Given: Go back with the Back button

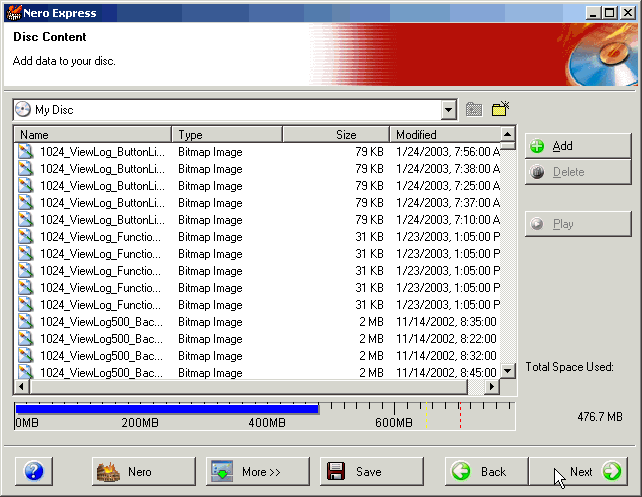Looking at the screenshot, I should tap(486, 471).
